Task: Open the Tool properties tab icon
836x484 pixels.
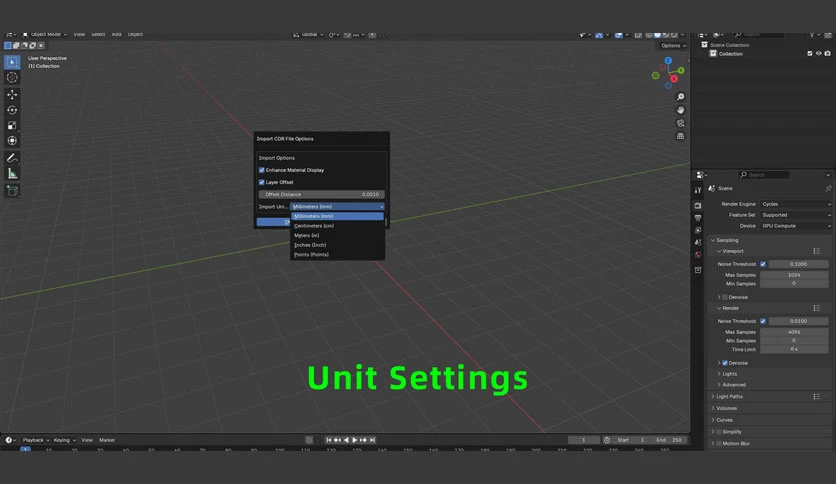Action: (x=698, y=190)
